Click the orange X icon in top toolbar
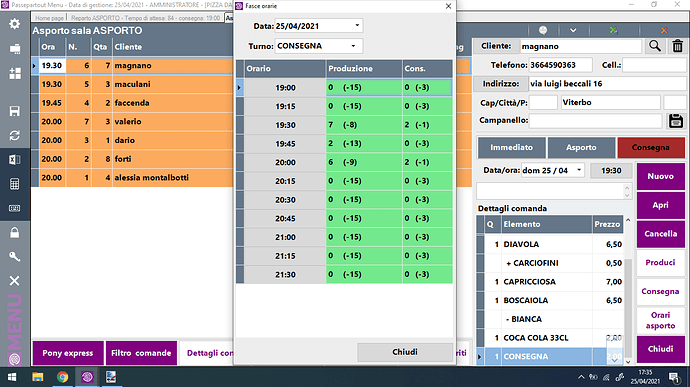 664,30
